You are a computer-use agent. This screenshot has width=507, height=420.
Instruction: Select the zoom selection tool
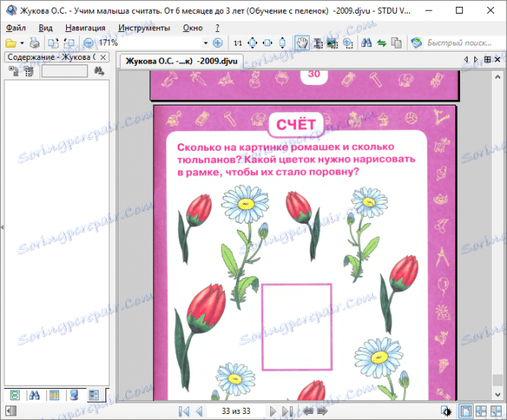348,43
